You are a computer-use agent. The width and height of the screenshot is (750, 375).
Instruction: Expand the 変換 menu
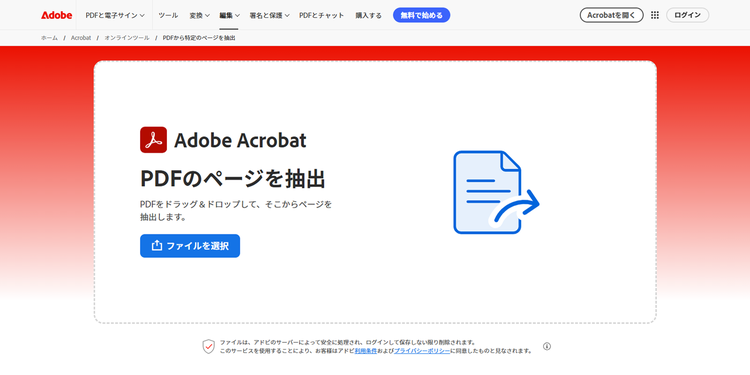[x=199, y=15]
